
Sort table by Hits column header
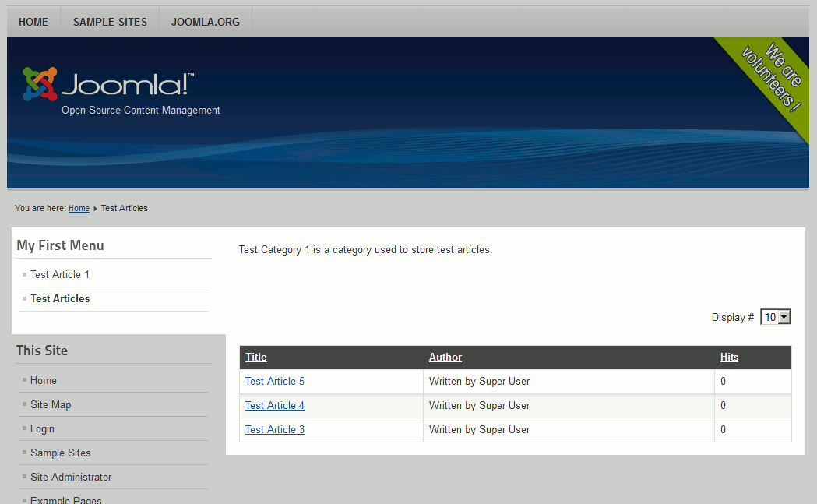pyautogui.click(x=729, y=357)
